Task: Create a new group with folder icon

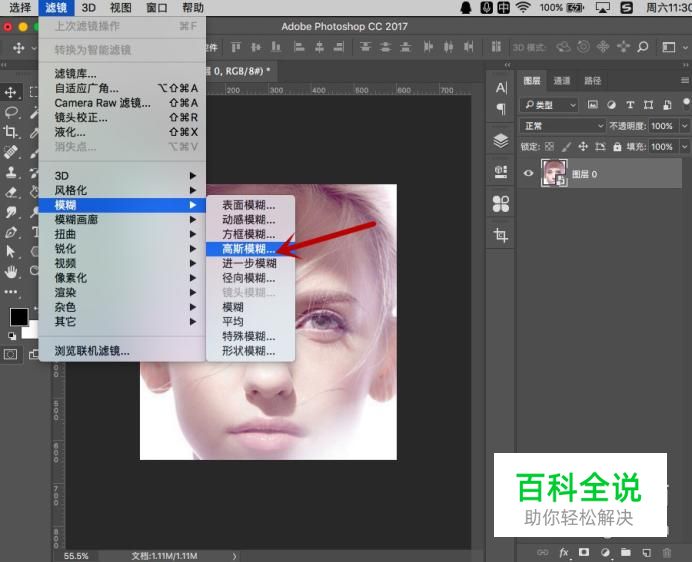Action: click(625, 552)
